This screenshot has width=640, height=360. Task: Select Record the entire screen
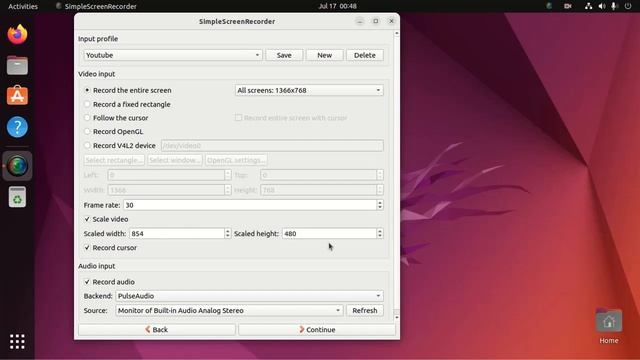pyautogui.click(x=128, y=90)
